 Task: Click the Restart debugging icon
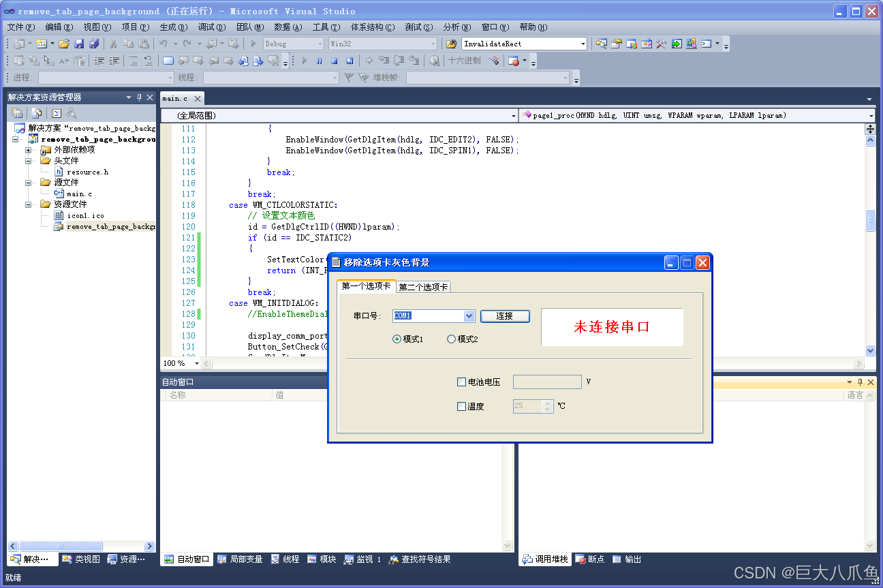click(349, 61)
